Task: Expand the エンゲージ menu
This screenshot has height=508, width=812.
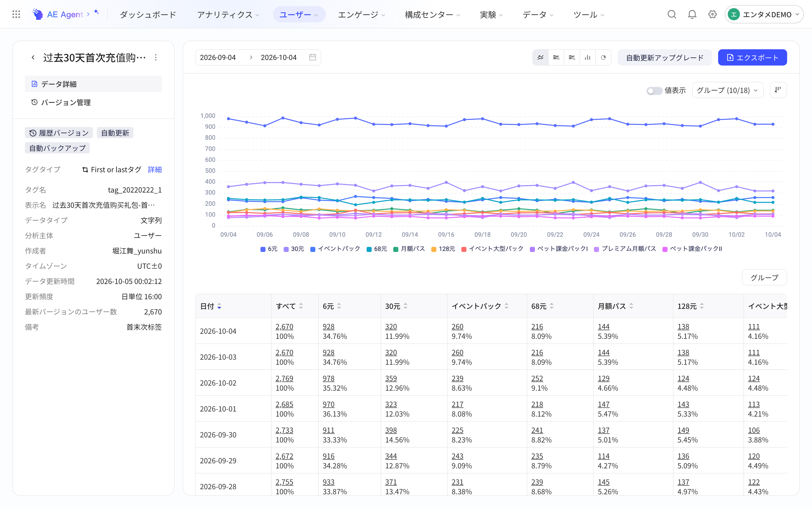Action: 361,14
